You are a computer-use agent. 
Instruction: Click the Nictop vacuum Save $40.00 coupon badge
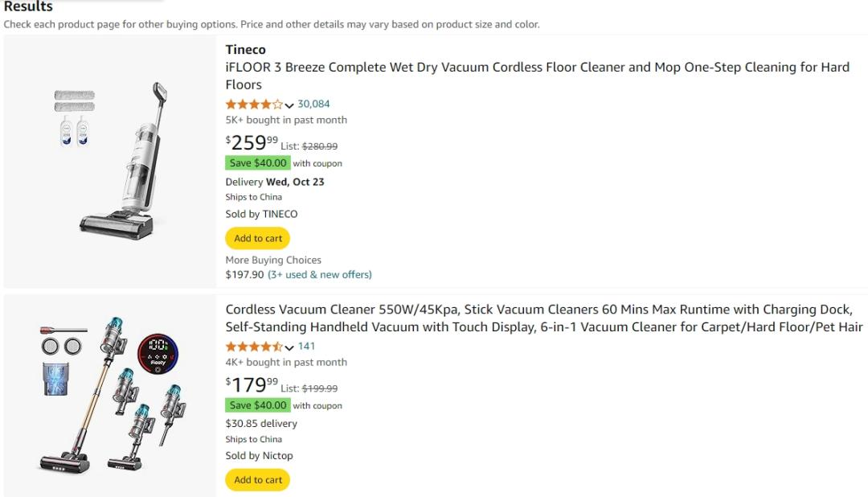258,405
